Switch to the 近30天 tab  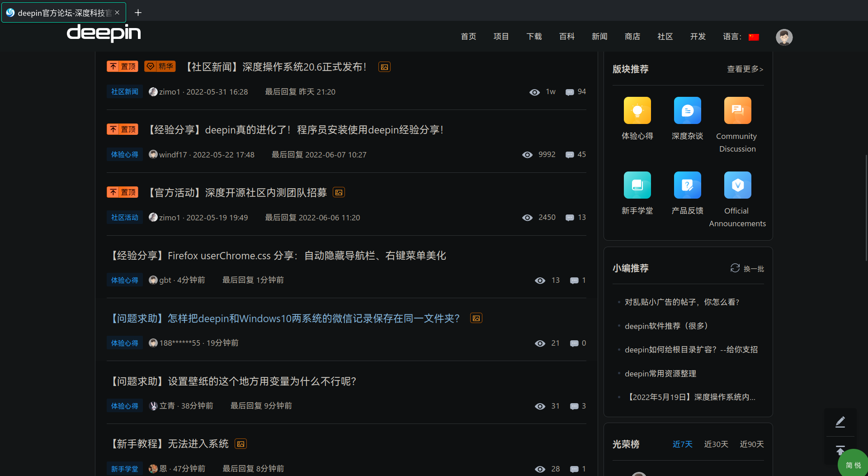point(716,444)
